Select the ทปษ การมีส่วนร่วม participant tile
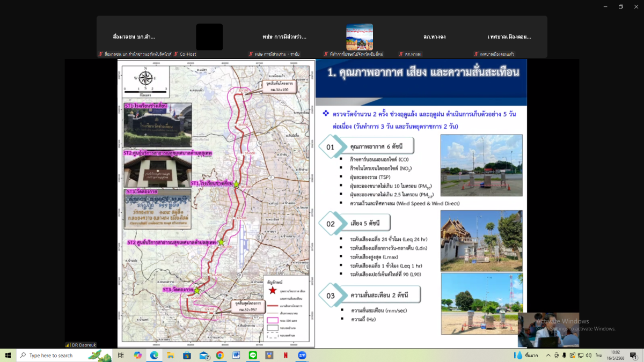Viewport: 644px width, 362px height. click(x=284, y=37)
